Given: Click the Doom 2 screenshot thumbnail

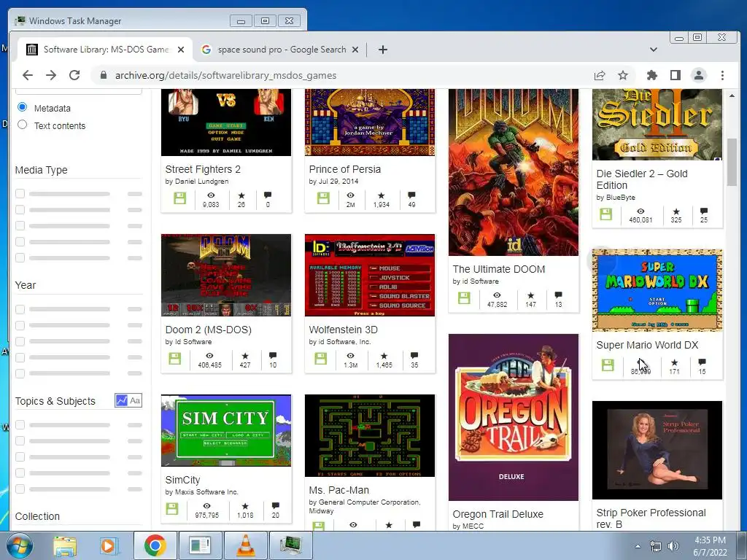Looking at the screenshot, I should pos(226,275).
